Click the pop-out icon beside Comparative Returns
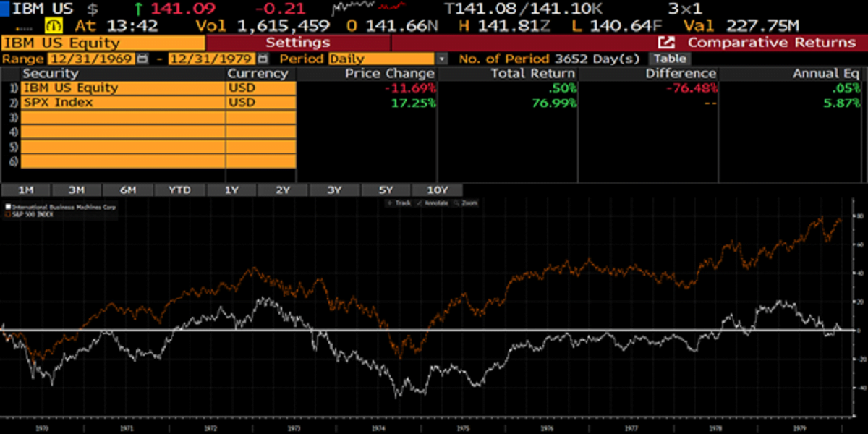868x434 pixels. coord(666,43)
